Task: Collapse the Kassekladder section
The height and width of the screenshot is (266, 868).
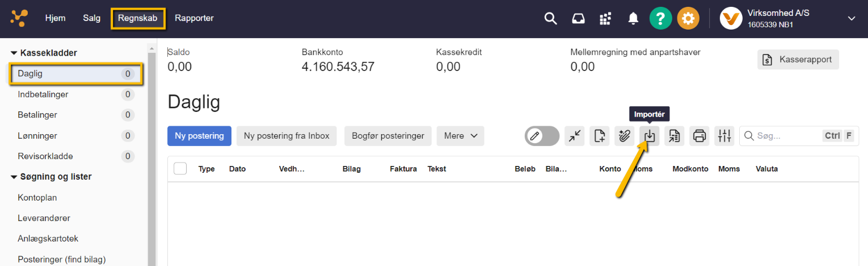Action: (14, 53)
